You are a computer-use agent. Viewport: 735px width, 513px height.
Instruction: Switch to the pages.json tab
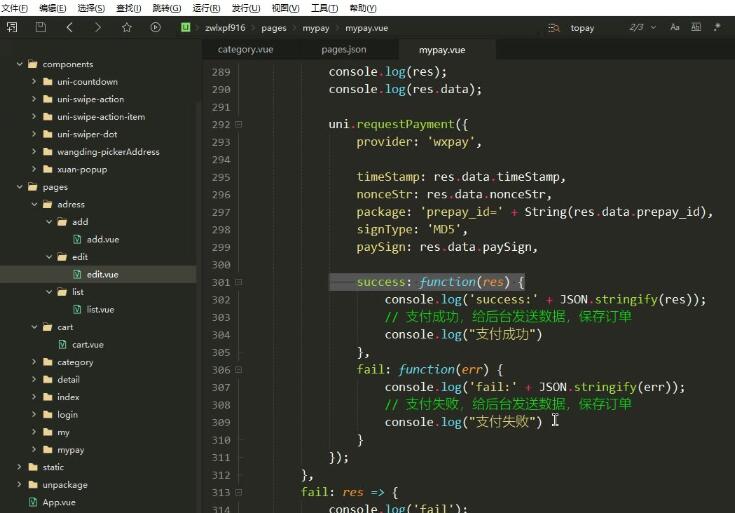(x=344, y=50)
